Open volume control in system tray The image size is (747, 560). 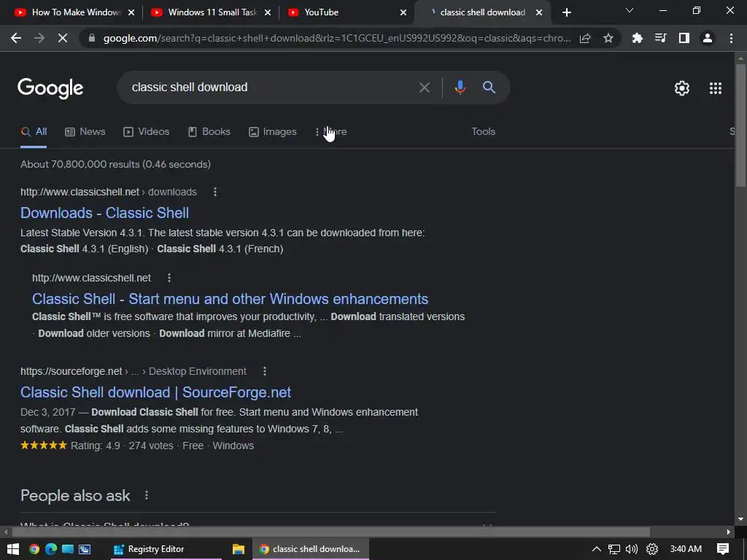(631, 549)
